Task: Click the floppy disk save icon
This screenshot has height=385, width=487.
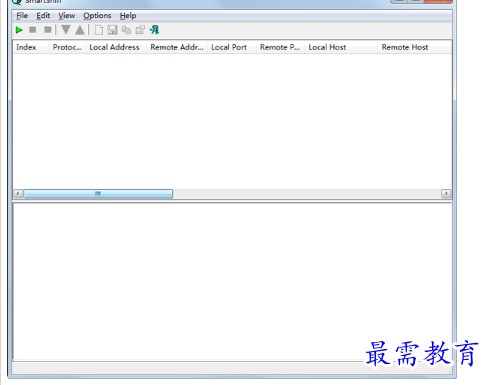Action: [112, 30]
